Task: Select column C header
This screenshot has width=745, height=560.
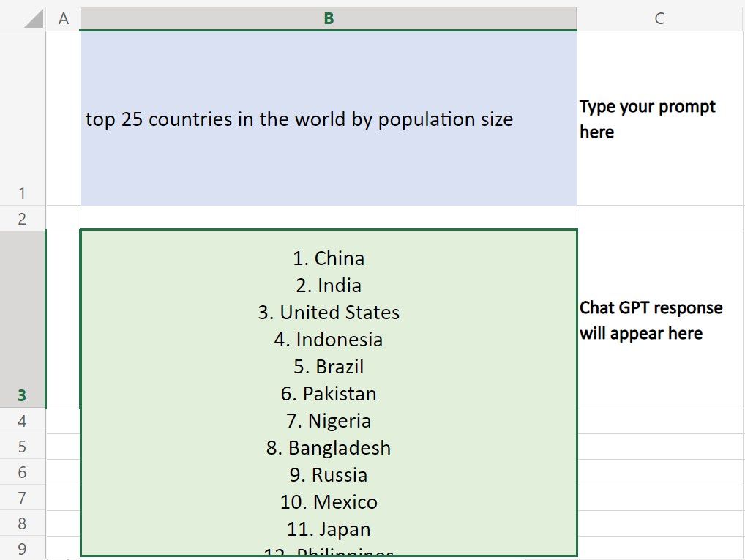Action: (x=660, y=18)
